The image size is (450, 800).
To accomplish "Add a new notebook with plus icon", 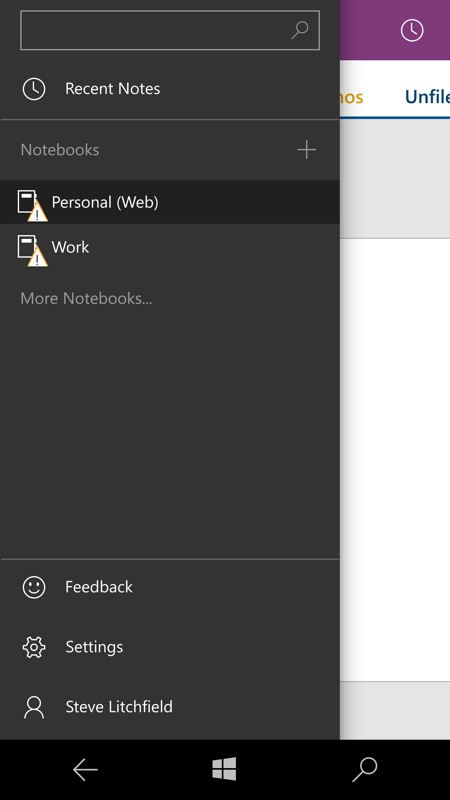I will [x=306, y=150].
